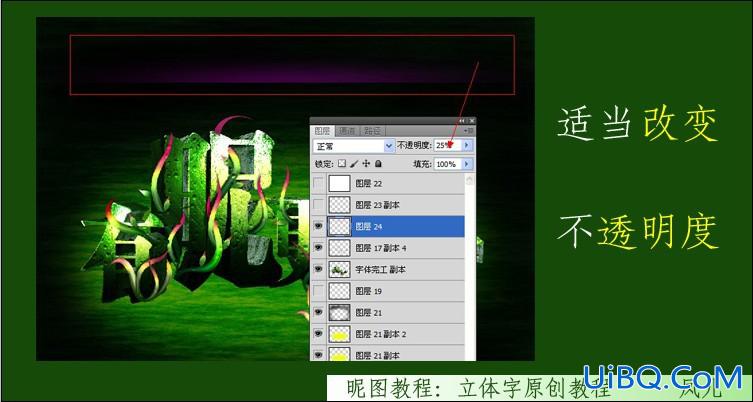Viewport: 753px width, 402px height.
Task: Show hidden layer 图层 19
Action: pos(318,291)
